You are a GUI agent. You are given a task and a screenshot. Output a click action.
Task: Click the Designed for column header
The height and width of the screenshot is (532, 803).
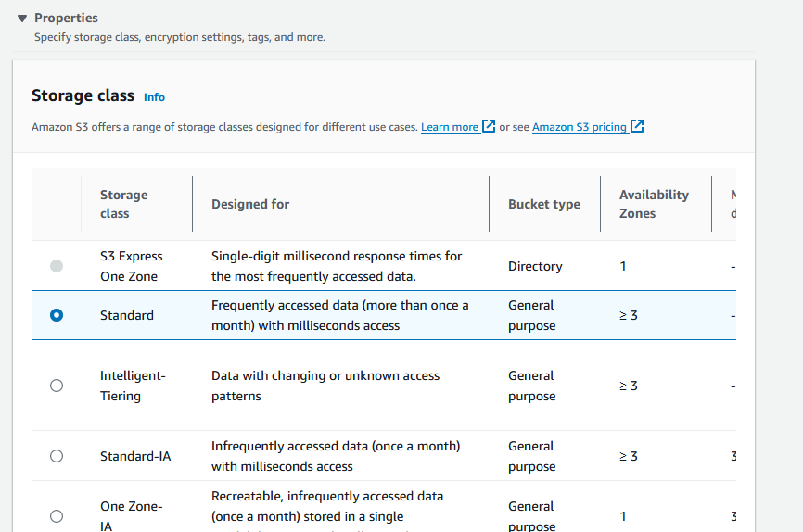250,204
